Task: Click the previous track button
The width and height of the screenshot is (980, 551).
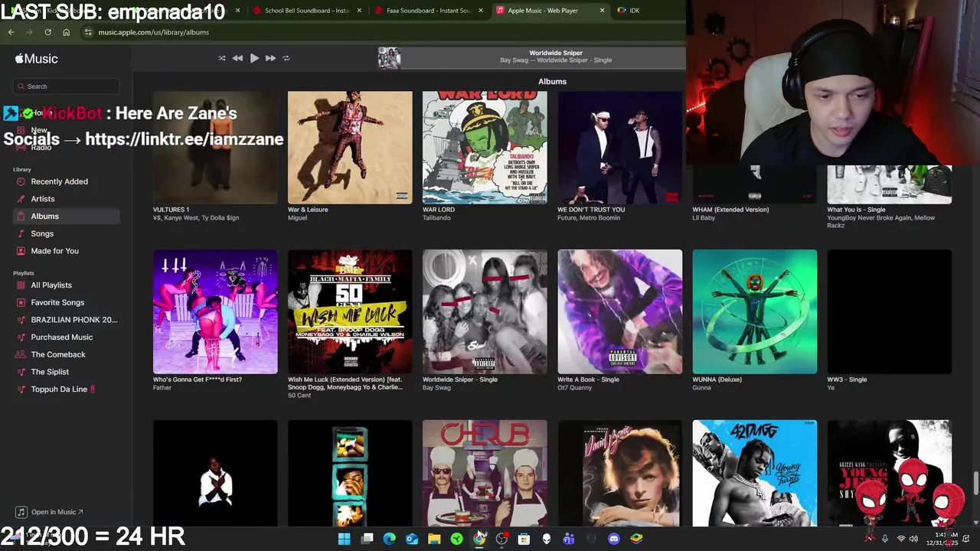Action: (x=237, y=58)
